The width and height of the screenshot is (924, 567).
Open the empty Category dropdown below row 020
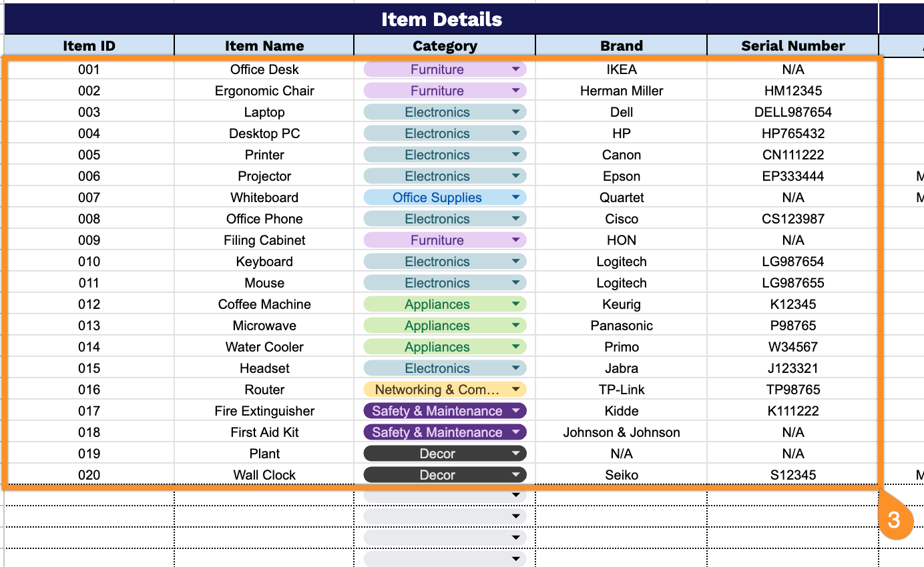point(514,495)
